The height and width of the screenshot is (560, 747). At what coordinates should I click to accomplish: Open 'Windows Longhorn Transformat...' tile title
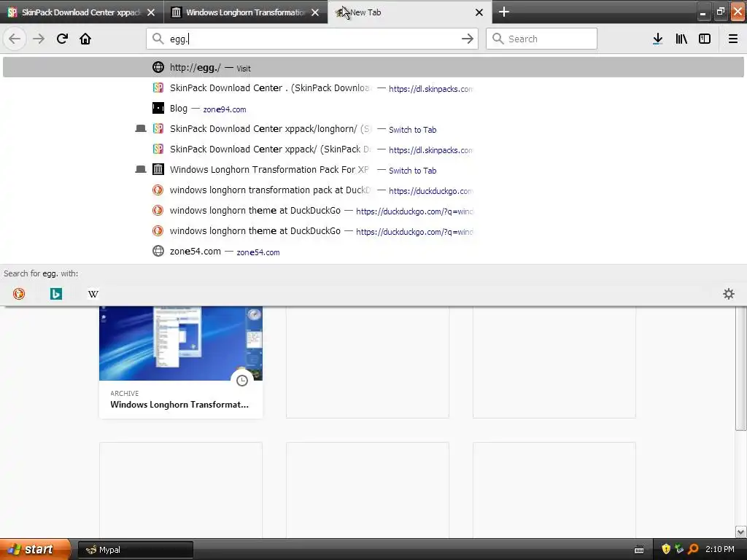click(179, 404)
